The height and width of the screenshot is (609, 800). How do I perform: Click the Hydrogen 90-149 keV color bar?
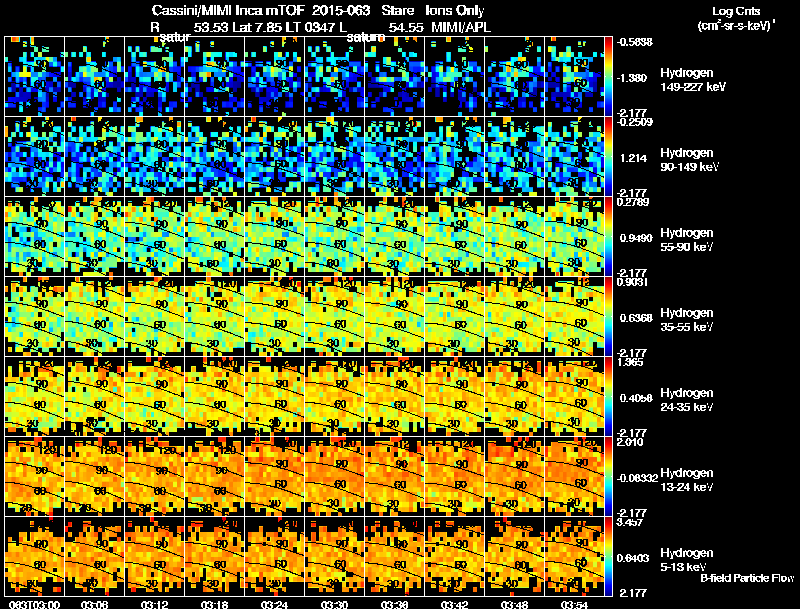click(608, 157)
